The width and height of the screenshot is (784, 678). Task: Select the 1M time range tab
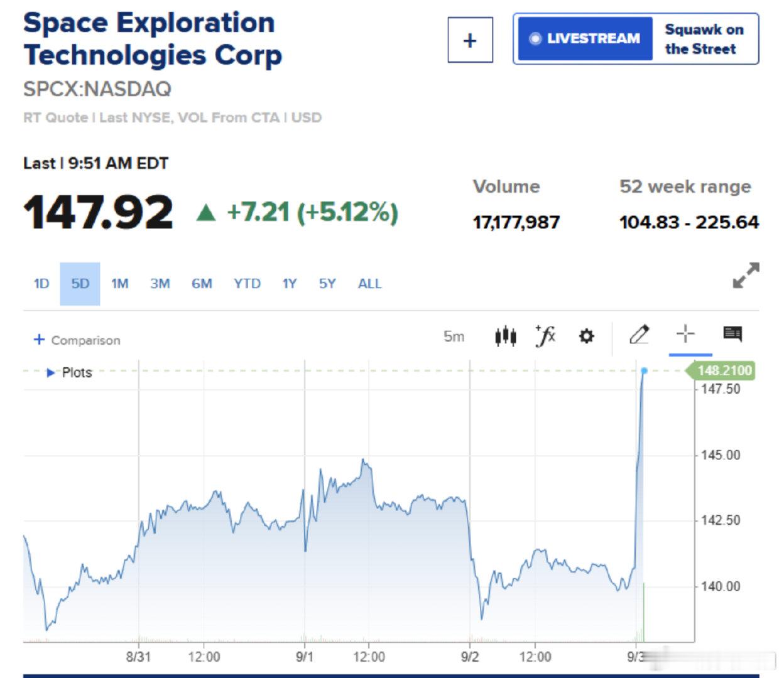click(119, 284)
